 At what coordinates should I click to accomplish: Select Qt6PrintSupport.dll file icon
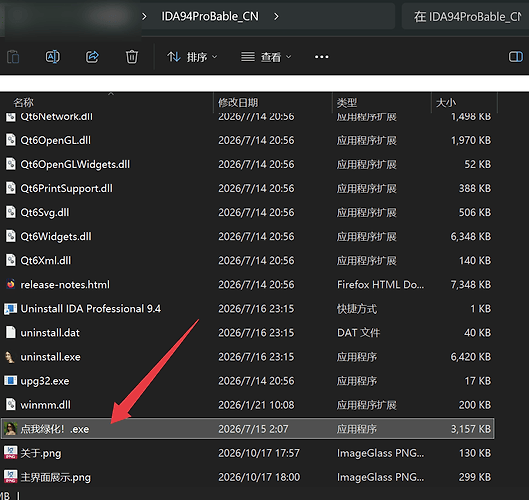click(11, 188)
